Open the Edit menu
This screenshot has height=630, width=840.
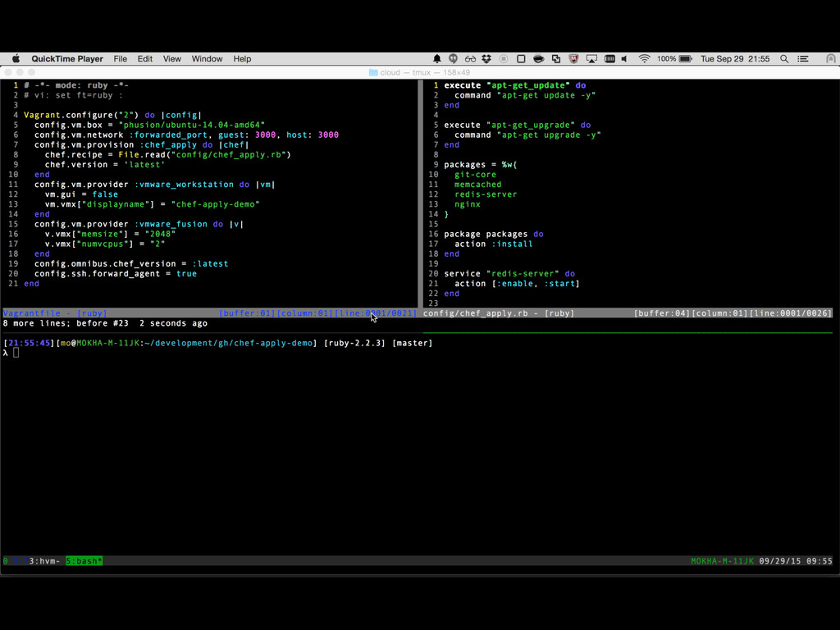click(145, 59)
